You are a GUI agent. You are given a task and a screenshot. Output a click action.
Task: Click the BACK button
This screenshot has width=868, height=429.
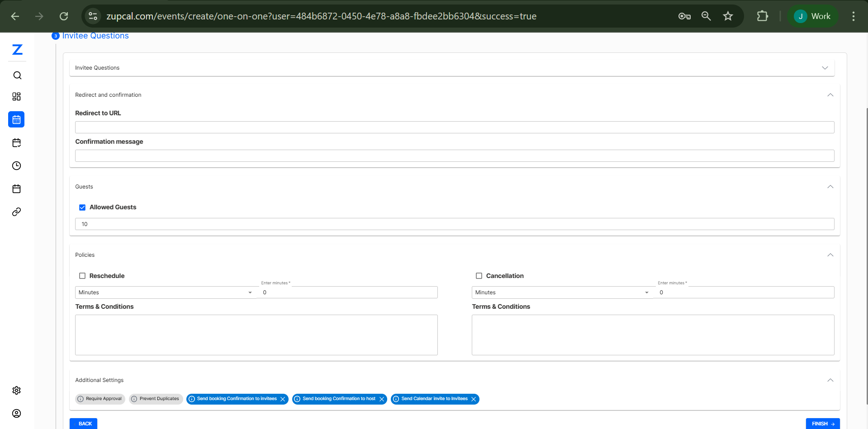coord(84,424)
